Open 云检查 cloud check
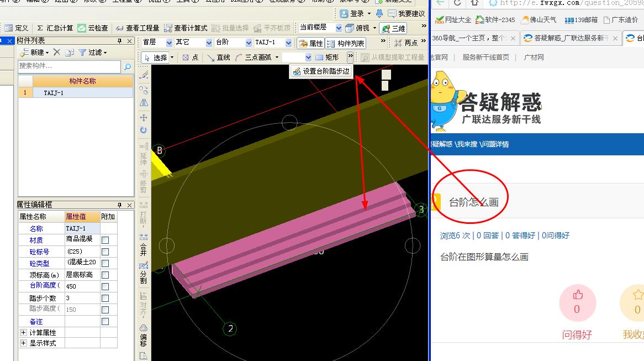 point(93,28)
